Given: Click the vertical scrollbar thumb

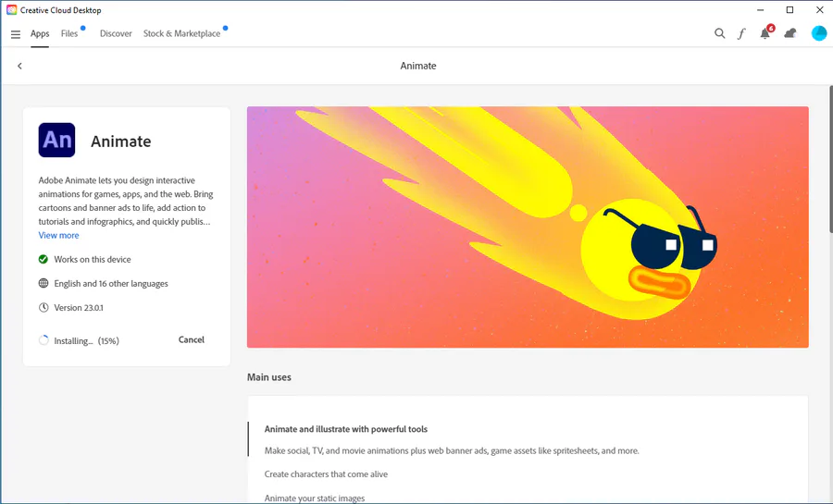Looking at the screenshot, I should 831,159.
